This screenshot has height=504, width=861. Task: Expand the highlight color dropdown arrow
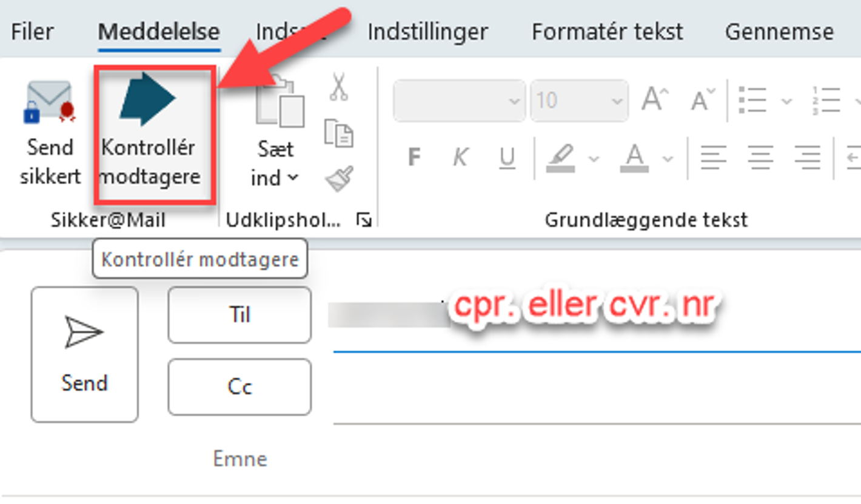tap(594, 159)
